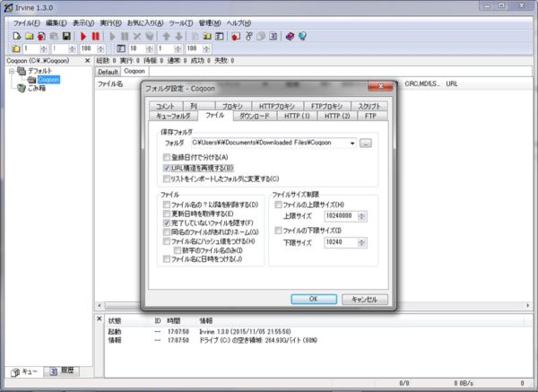Click the greyed copy documents icon
Image resolution: width=538 pixels, height=392 pixels.
[x=261, y=36]
